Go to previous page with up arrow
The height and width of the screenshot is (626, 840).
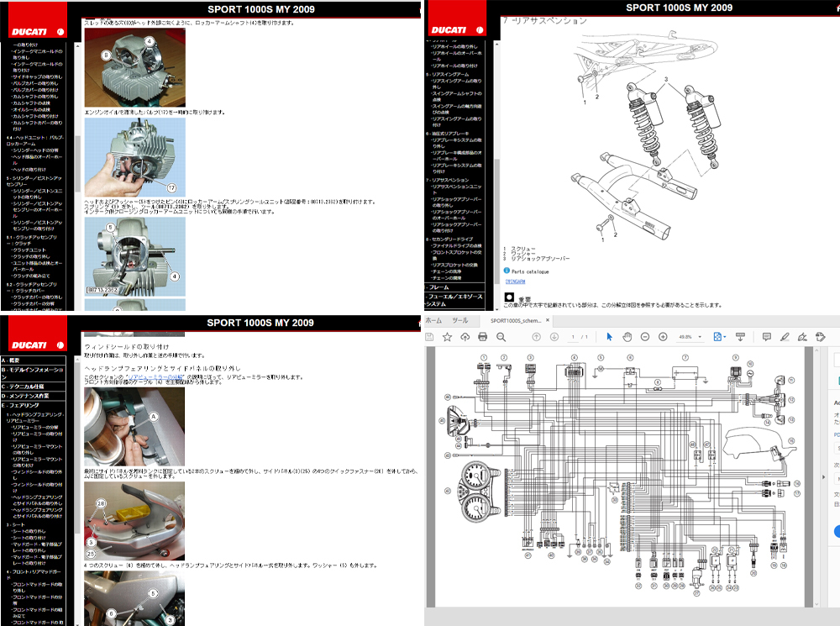coord(536,337)
